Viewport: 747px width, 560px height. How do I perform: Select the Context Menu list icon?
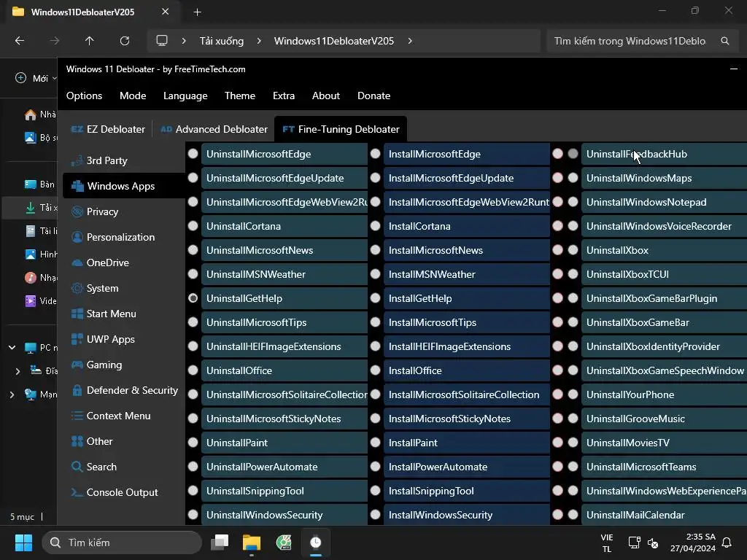pos(77,416)
